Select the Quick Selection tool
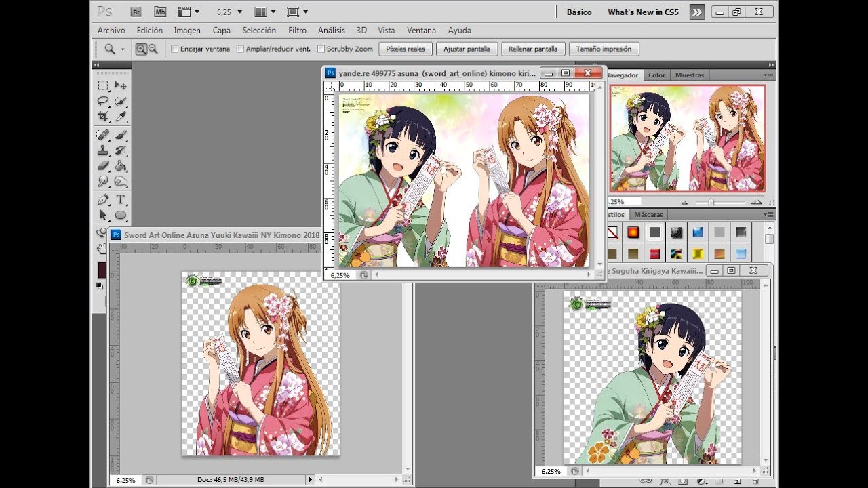 pos(121,101)
